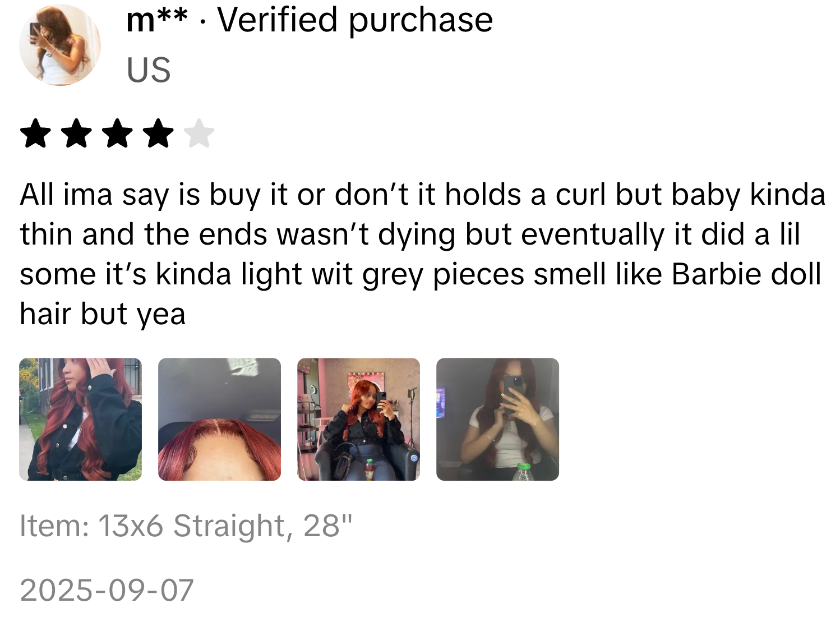Click the last review line hair but yea
This screenshot has width=840, height=617.
click(103, 314)
